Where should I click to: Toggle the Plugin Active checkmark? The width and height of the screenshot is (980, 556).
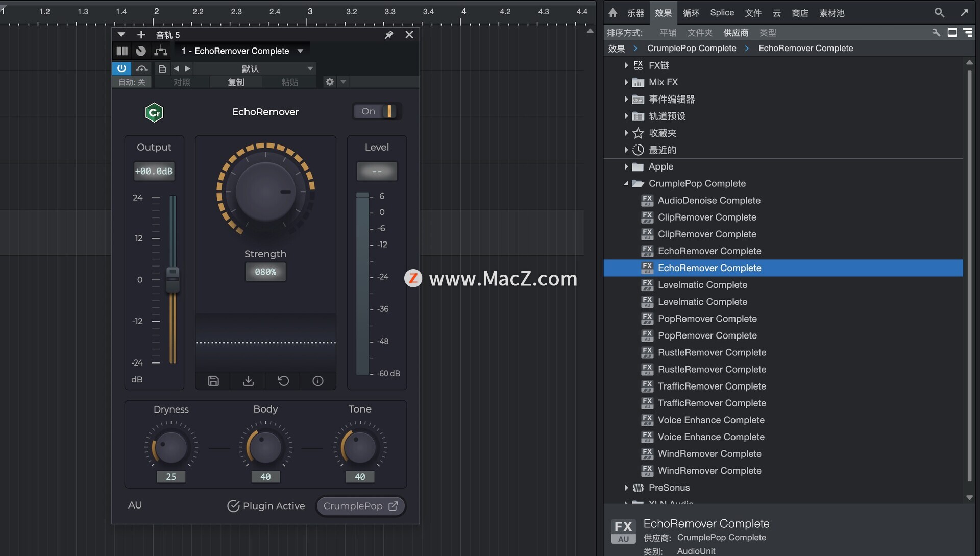(x=233, y=506)
